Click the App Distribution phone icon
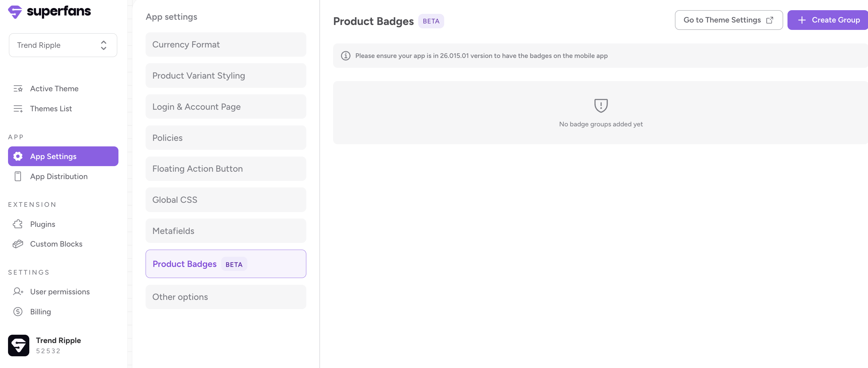 pyautogui.click(x=18, y=176)
